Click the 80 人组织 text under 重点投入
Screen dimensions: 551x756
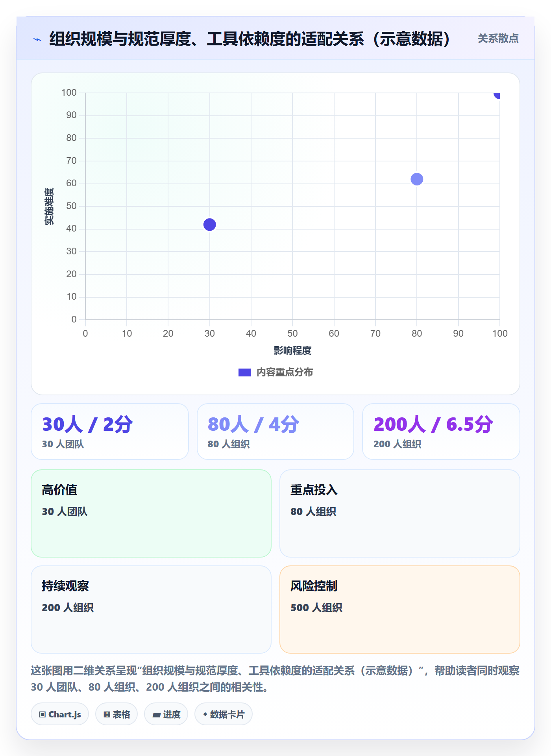pos(313,511)
